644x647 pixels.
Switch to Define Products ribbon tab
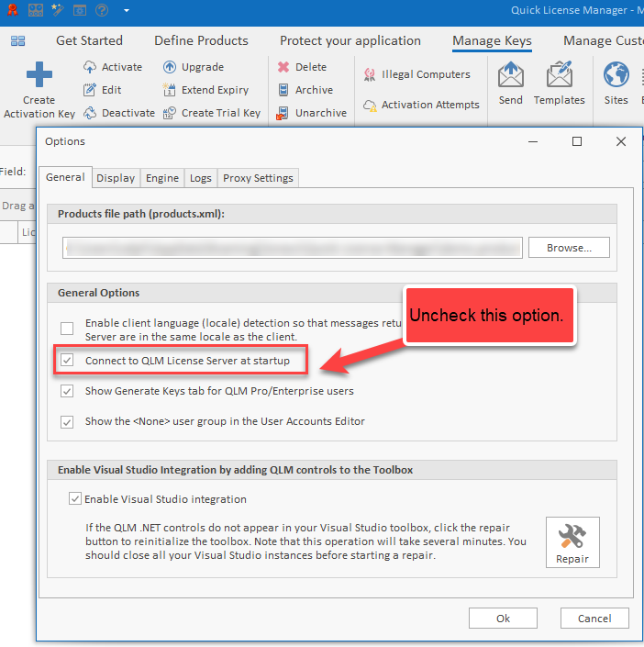click(x=201, y=40)
